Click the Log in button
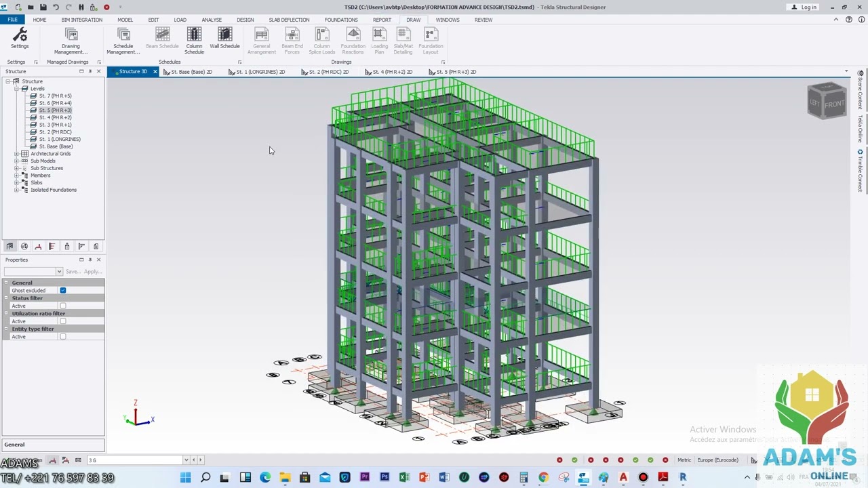This screenshot has height=488, width=868. [x=804, y=7]
